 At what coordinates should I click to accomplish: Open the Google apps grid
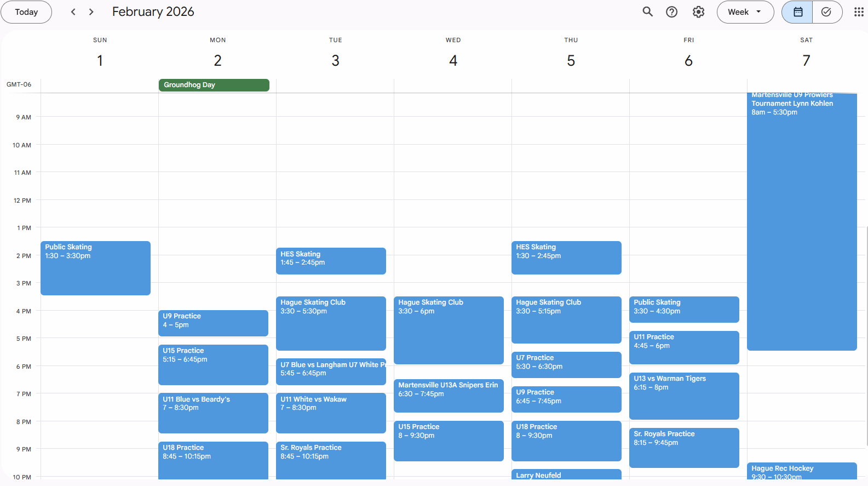[858, 12]
